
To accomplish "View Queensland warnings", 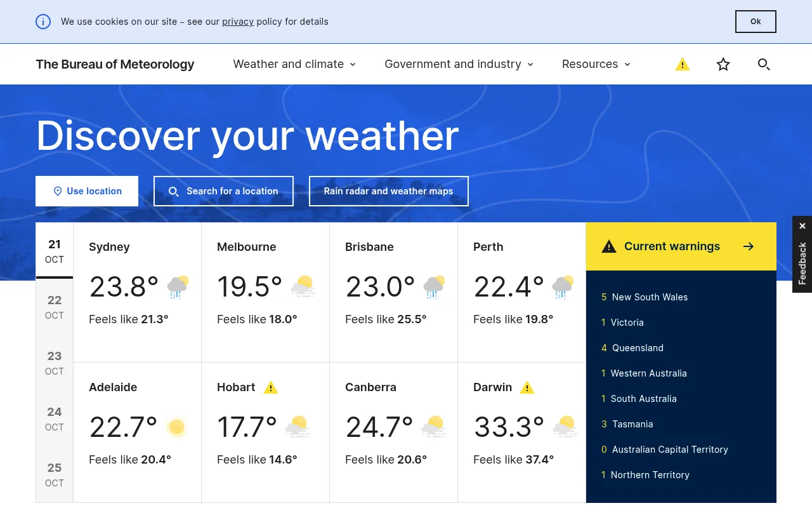I will (632, 348).
